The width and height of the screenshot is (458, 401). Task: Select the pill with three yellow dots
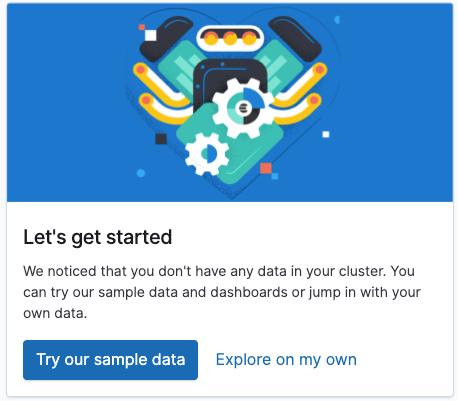pos(230,38)
